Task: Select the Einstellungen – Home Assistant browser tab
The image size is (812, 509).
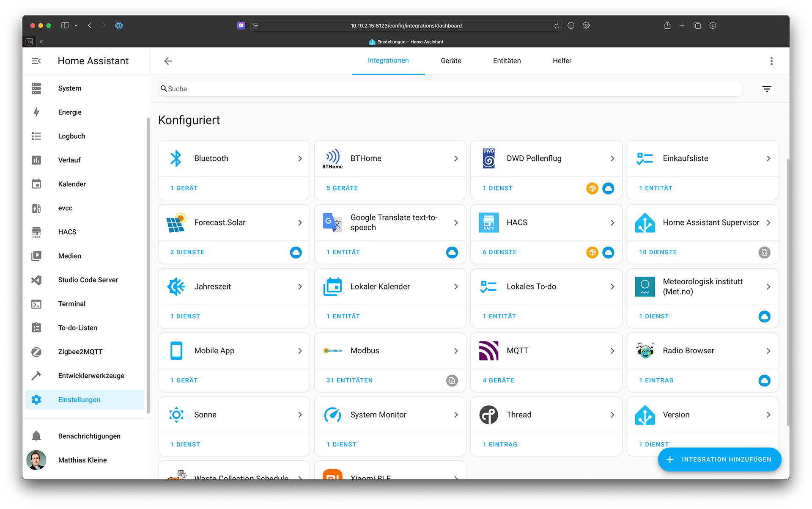Action: click(x=406, y=42)
